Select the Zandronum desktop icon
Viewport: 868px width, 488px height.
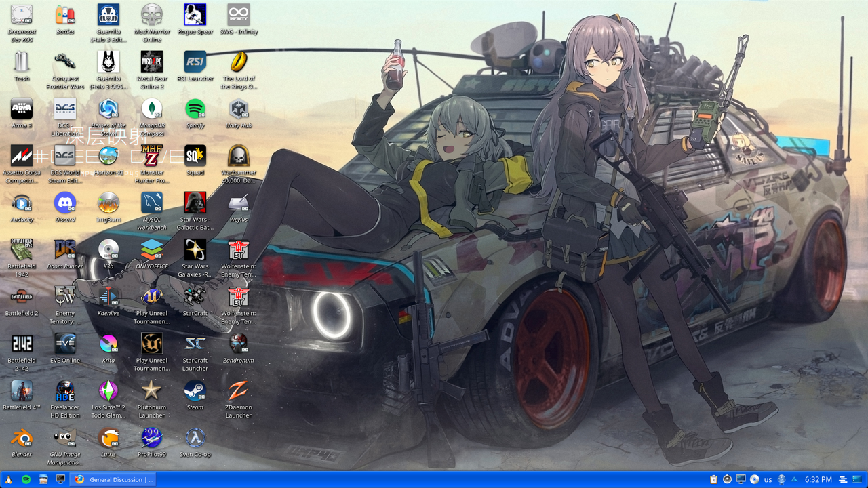pos(239,342)
